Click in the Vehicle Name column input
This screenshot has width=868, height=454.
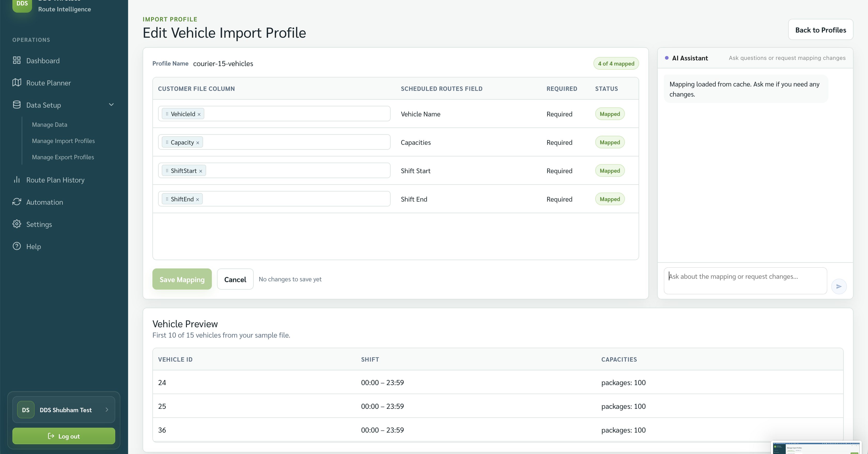[274, 114]
